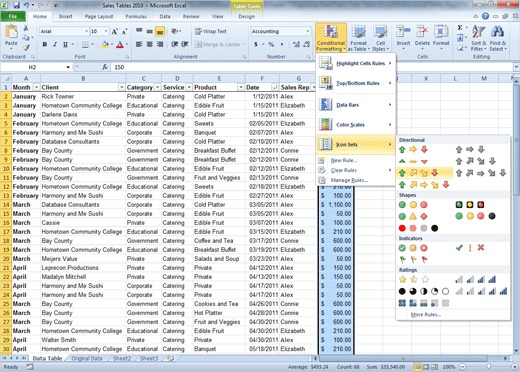Image resolution: width=520 pixels, height=372 pixels.
Task: Switch to Page Layout view in status bar
Action: tap(426, 367)
